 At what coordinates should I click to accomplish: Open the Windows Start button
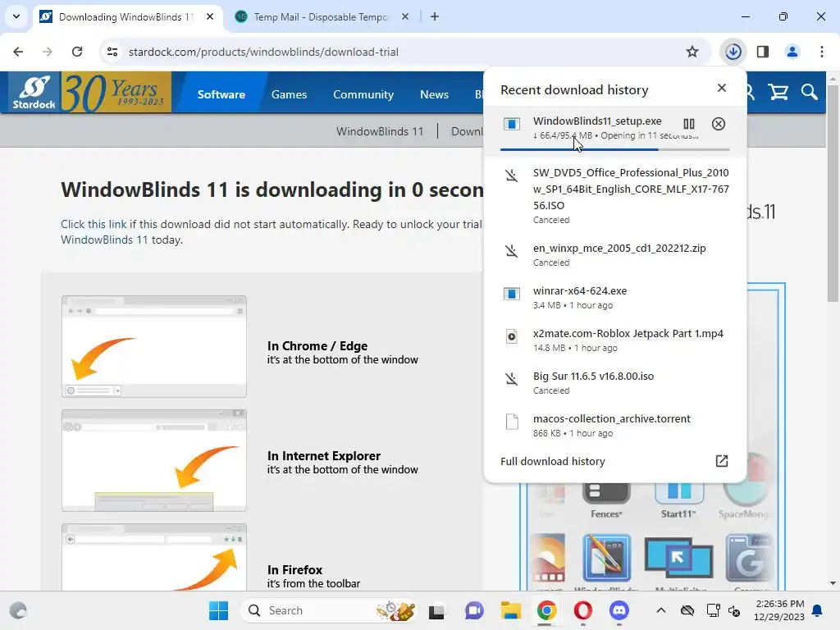click(218, 610)
